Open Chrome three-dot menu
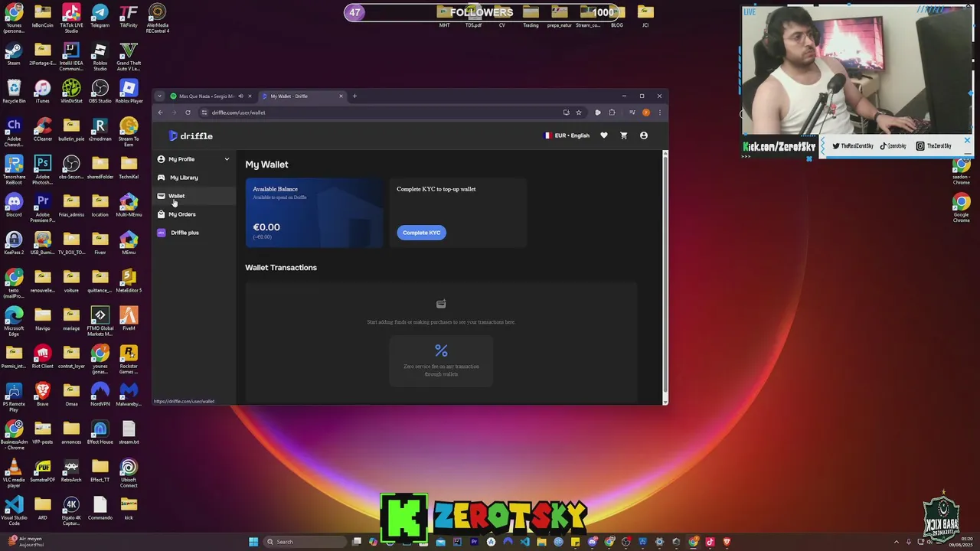 659,112
